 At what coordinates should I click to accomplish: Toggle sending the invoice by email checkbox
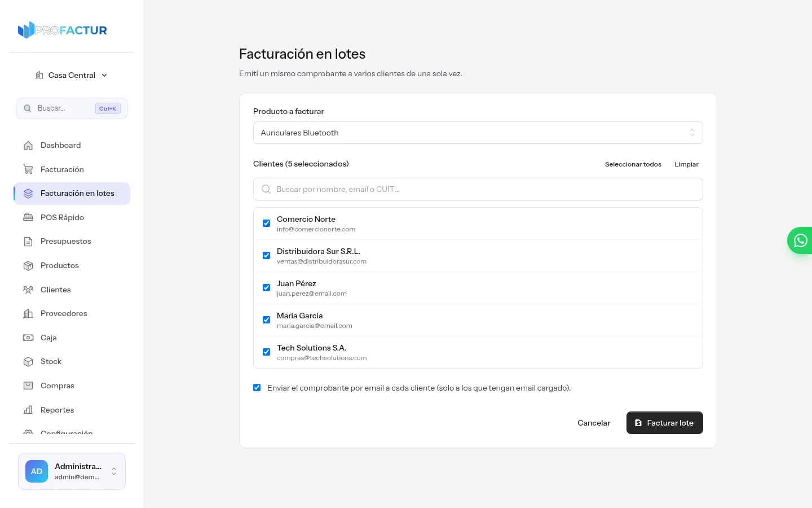pyautogui.click(x=257, y=388)
